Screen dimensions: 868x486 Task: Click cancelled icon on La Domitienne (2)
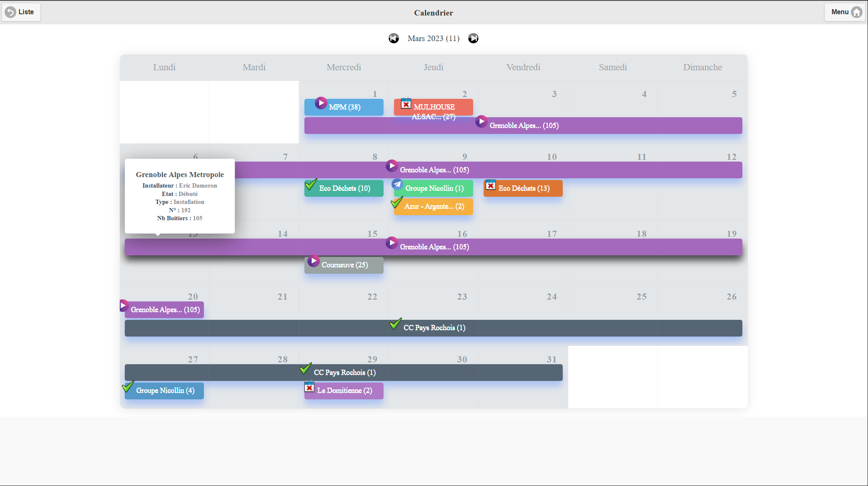click(x=309, y=387)
